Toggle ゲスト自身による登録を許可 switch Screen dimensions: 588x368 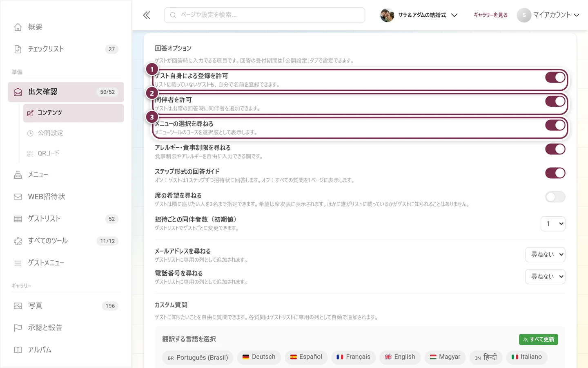555,77
